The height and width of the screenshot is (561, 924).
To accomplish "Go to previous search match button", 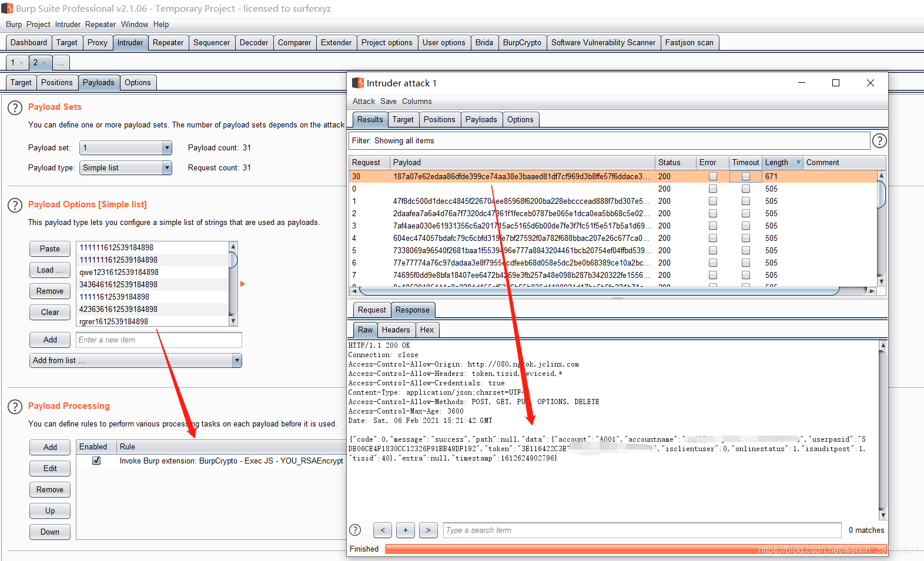I will pos(383,530).
